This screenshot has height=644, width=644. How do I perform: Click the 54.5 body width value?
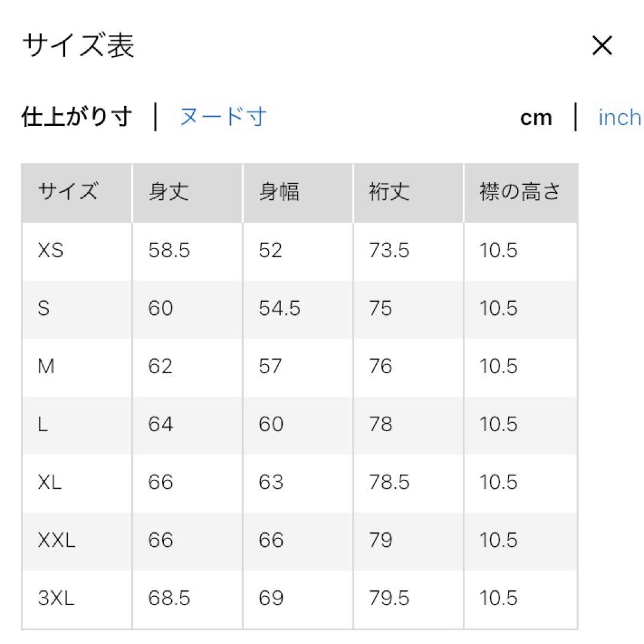[x=280, y=308]
